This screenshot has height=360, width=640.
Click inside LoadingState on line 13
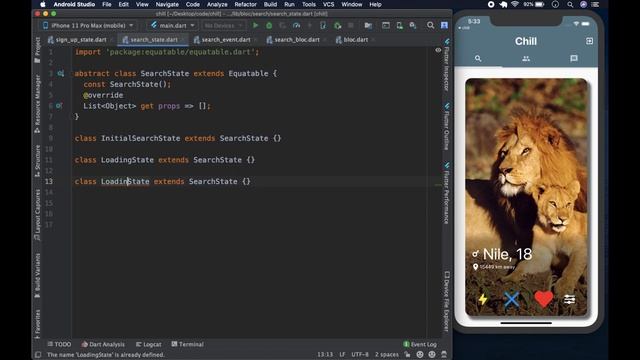(125, 181)
